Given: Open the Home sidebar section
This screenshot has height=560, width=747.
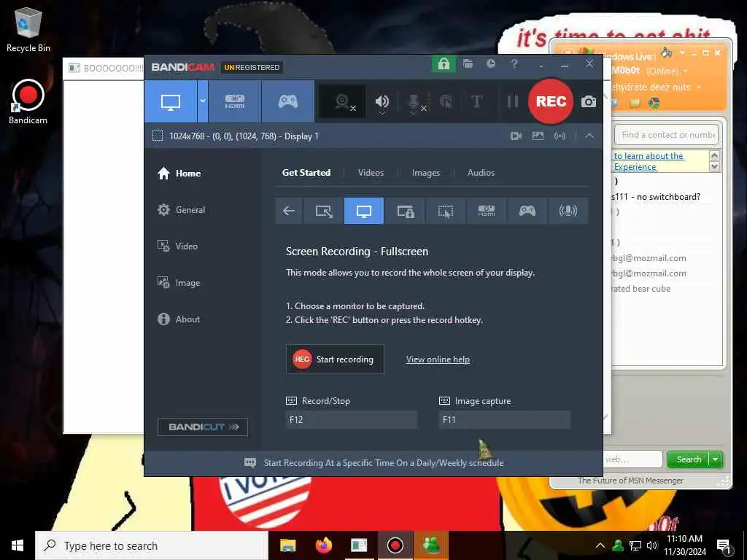Looking at the screenshot, I should click(x=179, y=174).
